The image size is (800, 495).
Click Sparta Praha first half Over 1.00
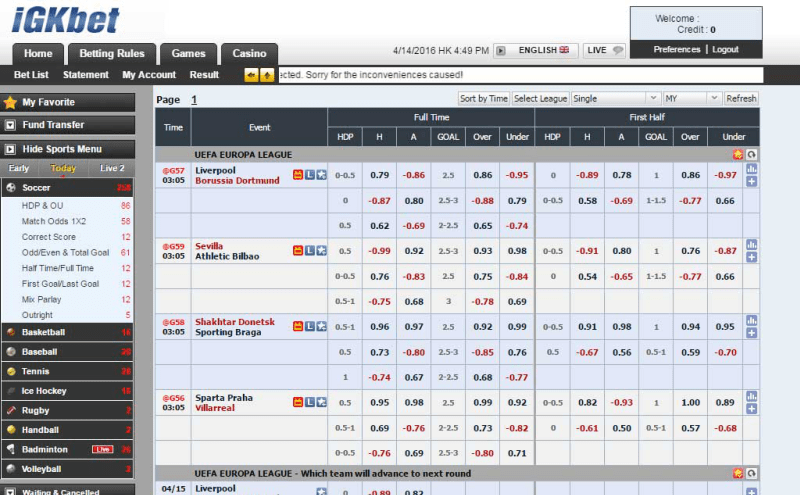[x=690, y=402]
